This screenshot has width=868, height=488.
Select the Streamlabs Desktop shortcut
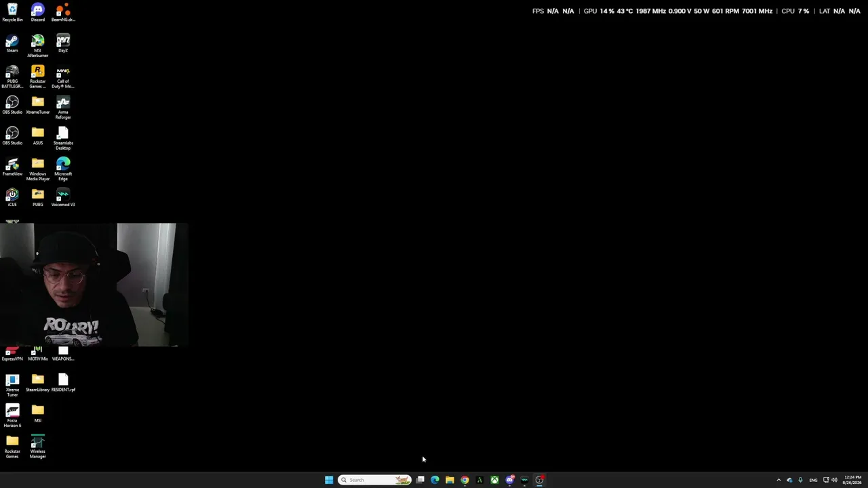click(63, 139)
